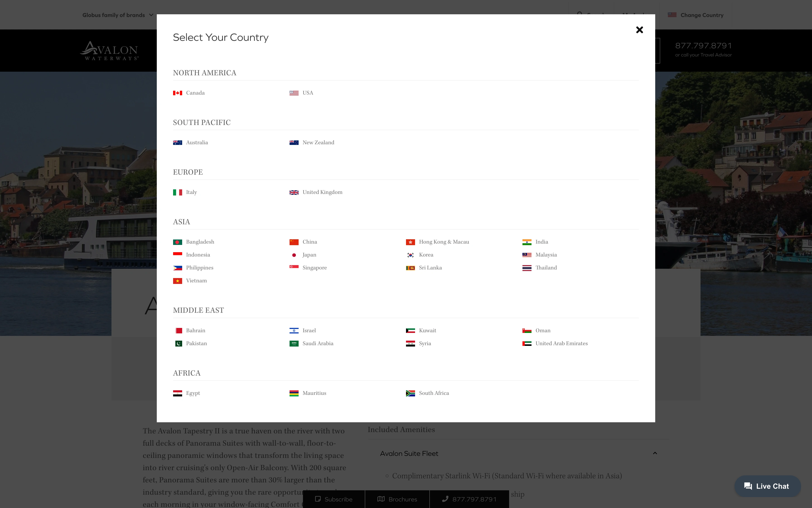Click the New Zealand flag icon
Image resolution: width=812 pixels, height=508 pixels.
(x=294, y=143)
